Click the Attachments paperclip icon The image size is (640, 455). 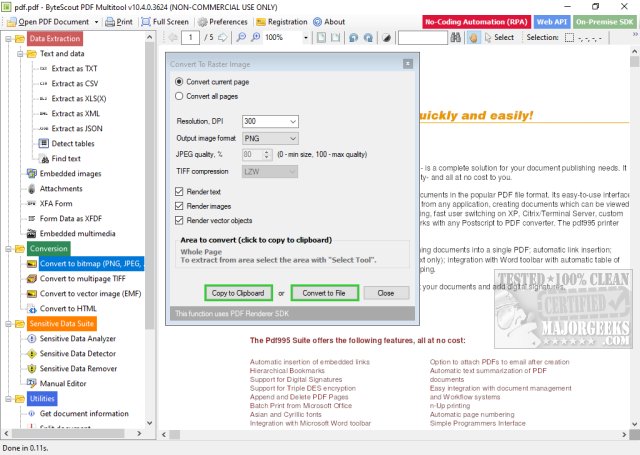(31, 189)
